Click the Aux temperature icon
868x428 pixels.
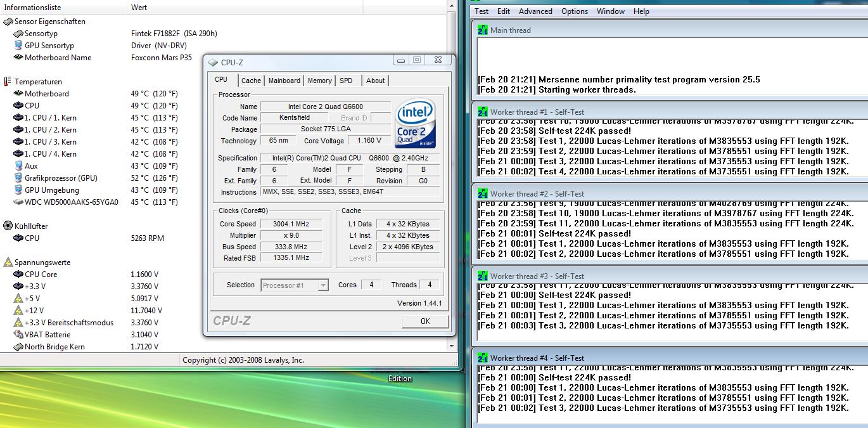click(x=18, y=166)
